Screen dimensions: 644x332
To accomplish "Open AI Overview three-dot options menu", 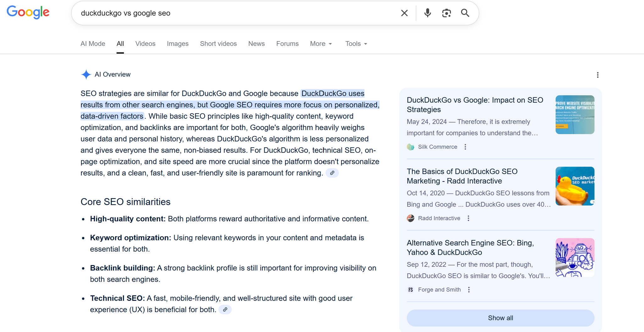I will pos(597,75).
